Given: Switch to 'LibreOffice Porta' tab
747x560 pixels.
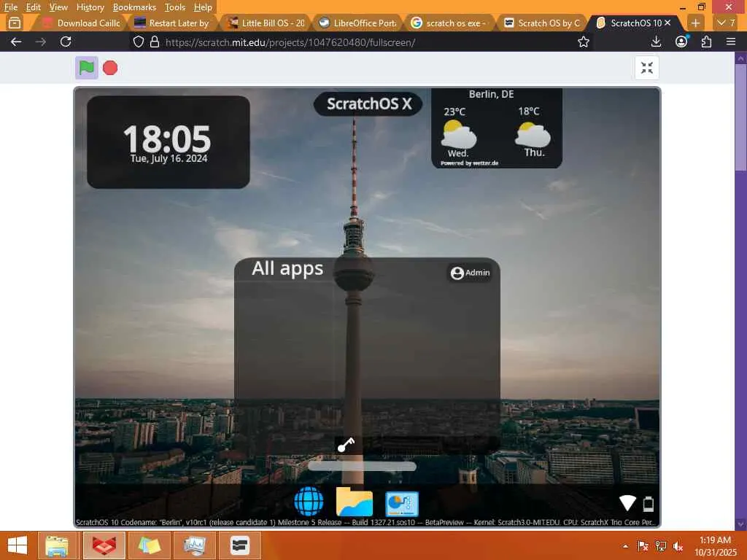Looking at the screenshot, I should tap(357, 23).
